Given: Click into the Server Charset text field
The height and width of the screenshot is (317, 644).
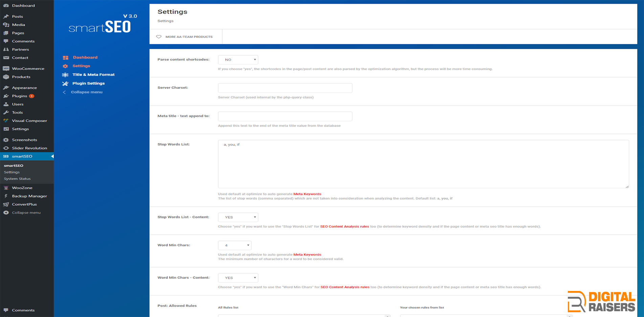Looking at the screenshot, I should pos(285,88).
